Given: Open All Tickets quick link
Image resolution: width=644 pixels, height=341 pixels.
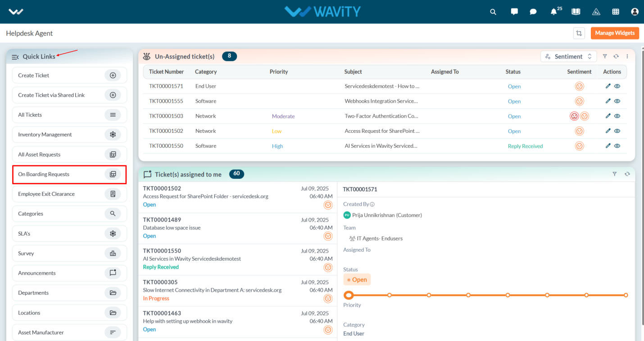Looking at the screenshot, I should [x=69, y=115].
